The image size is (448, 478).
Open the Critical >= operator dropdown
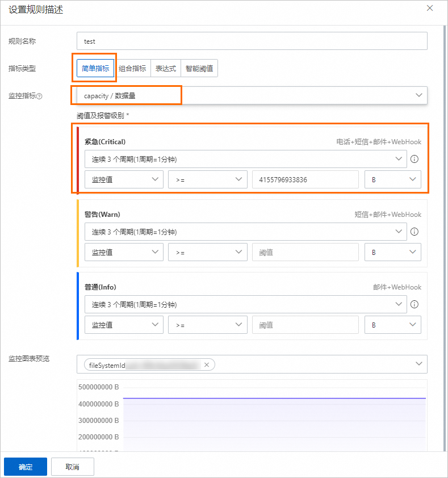click(208, 179)
